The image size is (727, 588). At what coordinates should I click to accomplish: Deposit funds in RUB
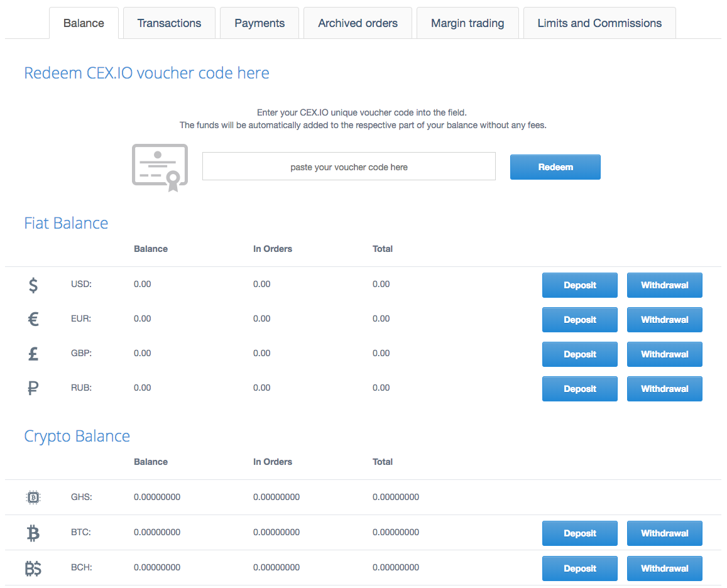coord(579,389)
